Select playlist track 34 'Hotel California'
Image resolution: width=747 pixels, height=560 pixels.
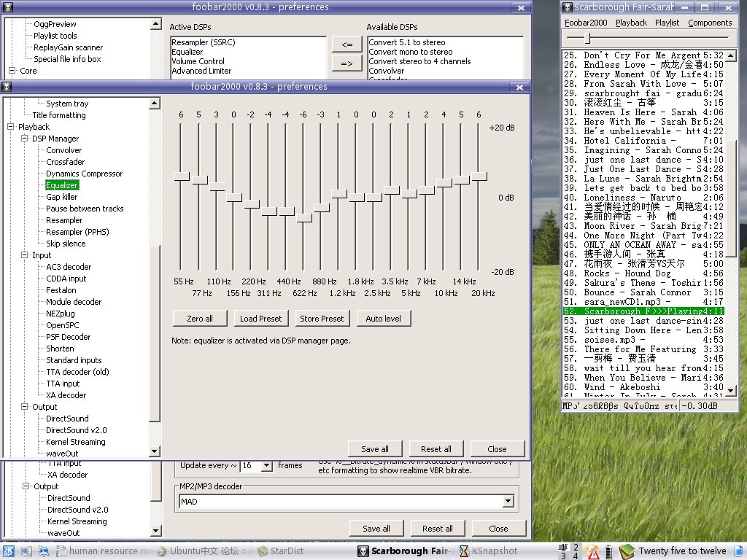pos(643,141)
